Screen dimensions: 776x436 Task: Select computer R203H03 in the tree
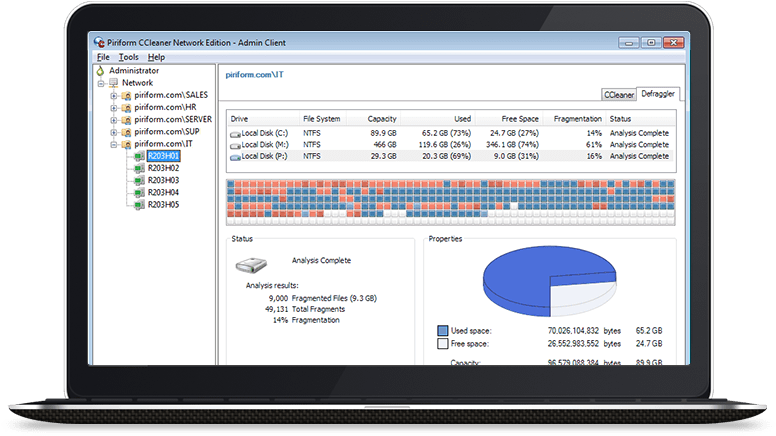click(x=163, y=180)
